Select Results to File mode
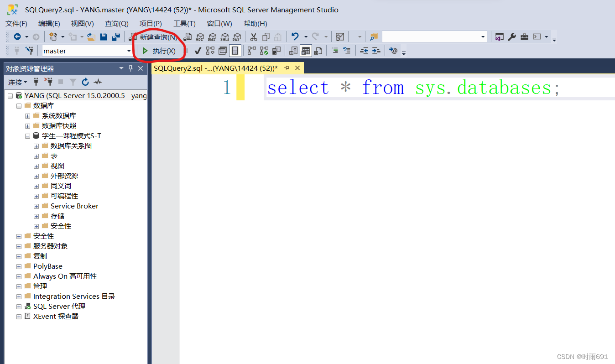615x364 pixels. click(318, 51)
